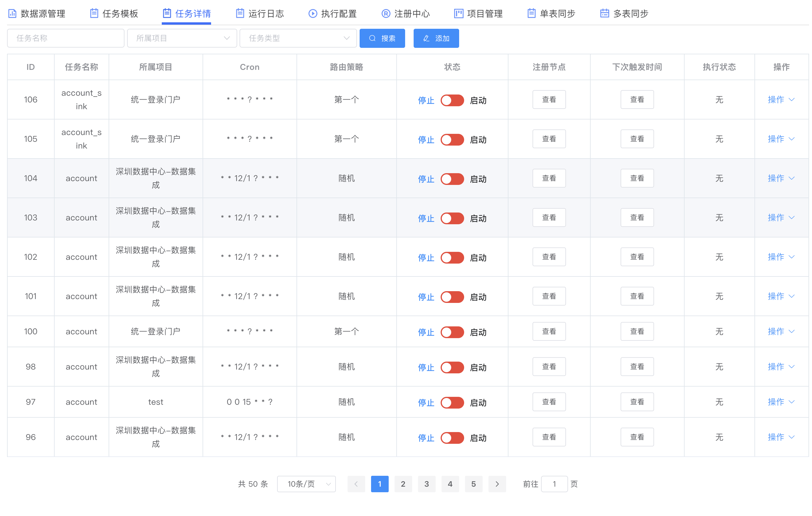Click the blue 搜索 button

[382, 38]
